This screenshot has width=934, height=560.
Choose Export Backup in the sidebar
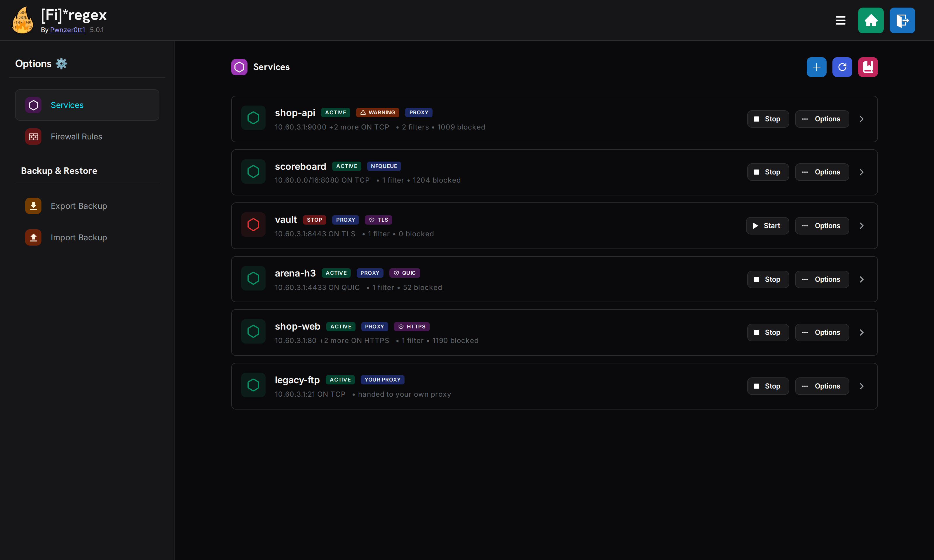[x=87, y=206]
